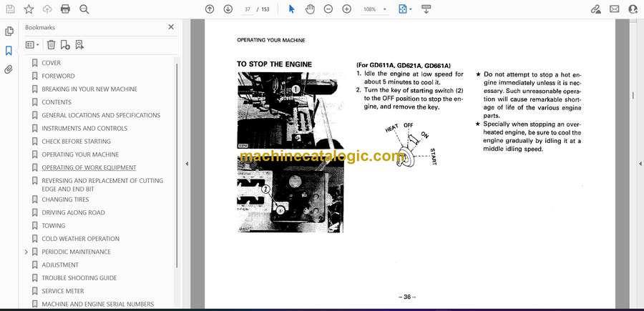Expand the right tools pane arrow

click(640, 164)
